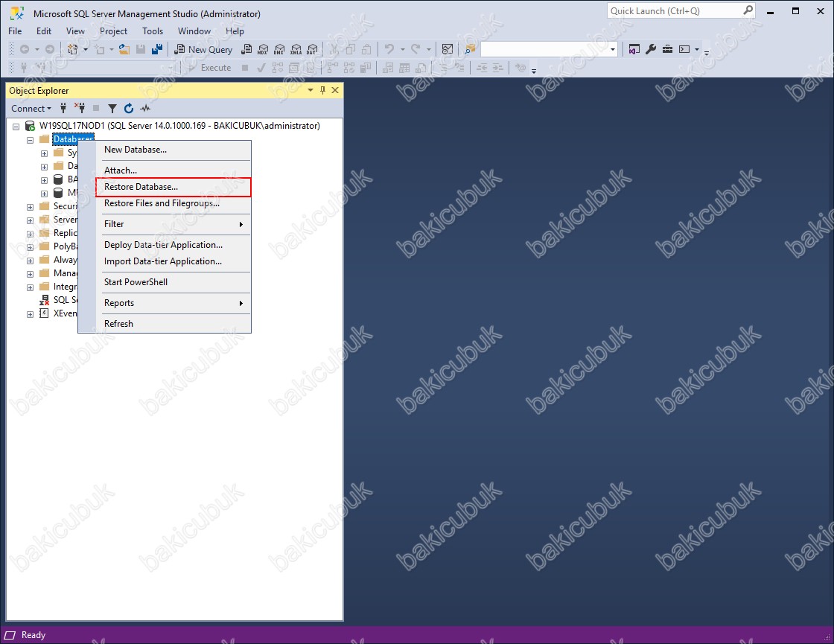This screenshot has width=834, height=644.
Task: Click the Open File folder icon
Action: coord(124,49)
